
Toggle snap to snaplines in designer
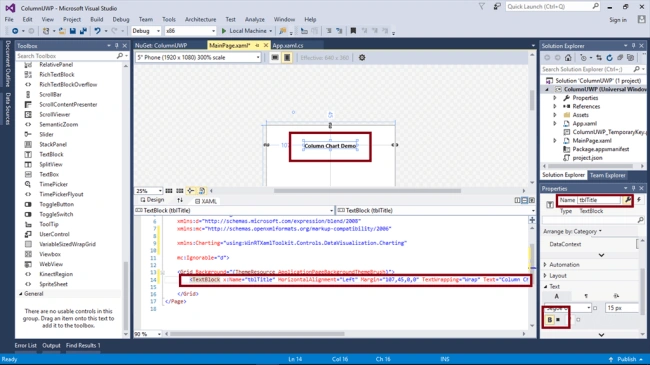(x=191, y=191)
